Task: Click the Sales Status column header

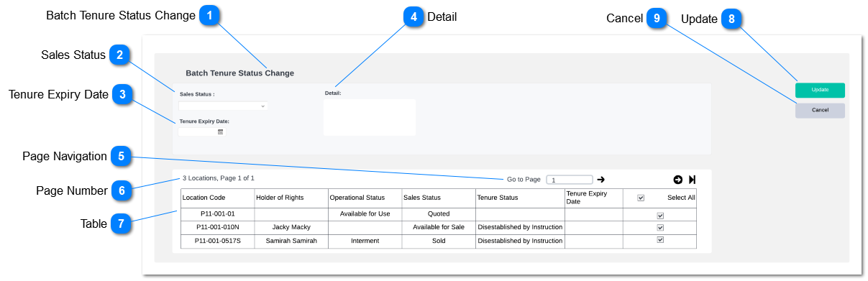Action: pos(438,198)
